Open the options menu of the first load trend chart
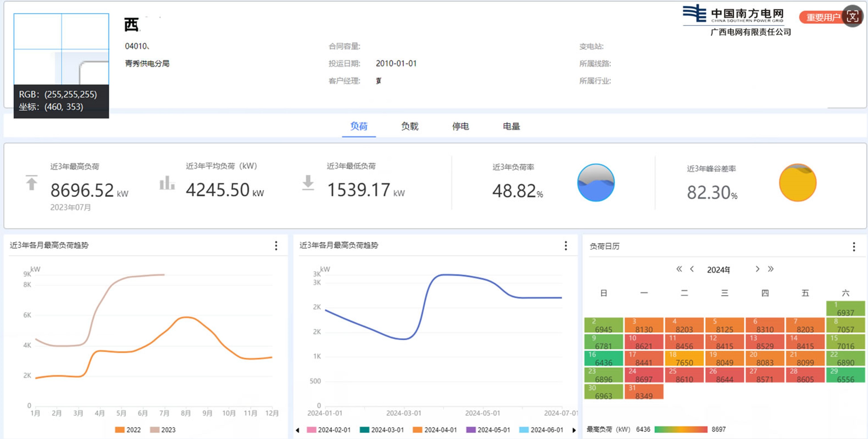Screen dimensions: 868x439 276,246
